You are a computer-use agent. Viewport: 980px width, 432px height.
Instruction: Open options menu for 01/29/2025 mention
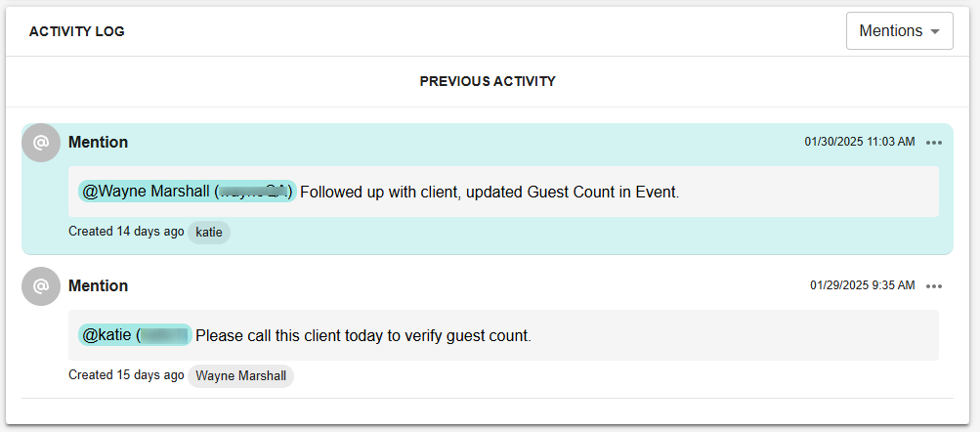[x=934, y=286]
